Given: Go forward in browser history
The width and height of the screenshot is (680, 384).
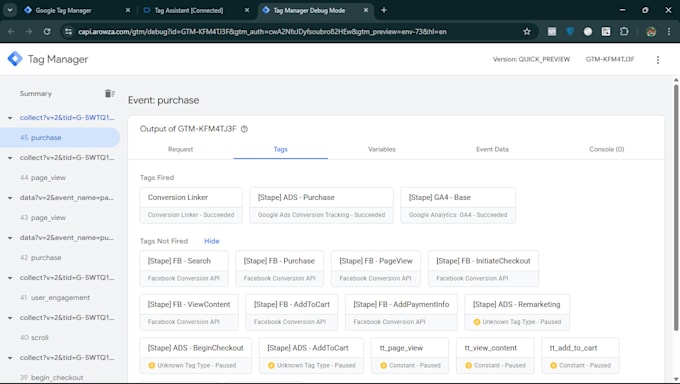Looking at the screenshot, I should tap(29, 32).
